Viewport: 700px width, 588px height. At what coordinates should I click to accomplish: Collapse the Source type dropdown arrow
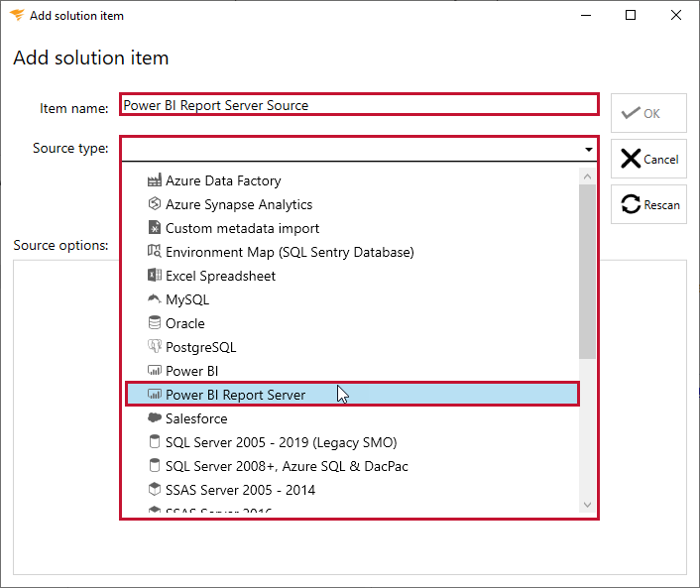click(x=588, y=149)
